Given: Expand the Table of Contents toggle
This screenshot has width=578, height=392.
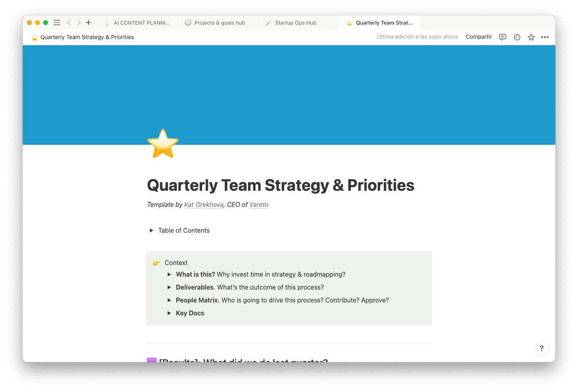Looking at the screenshot, I should pos(151,231).
